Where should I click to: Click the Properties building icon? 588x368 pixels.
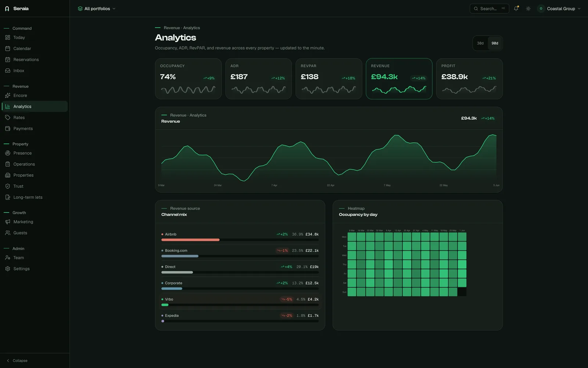pyautogui.click(x=8, y=175)
